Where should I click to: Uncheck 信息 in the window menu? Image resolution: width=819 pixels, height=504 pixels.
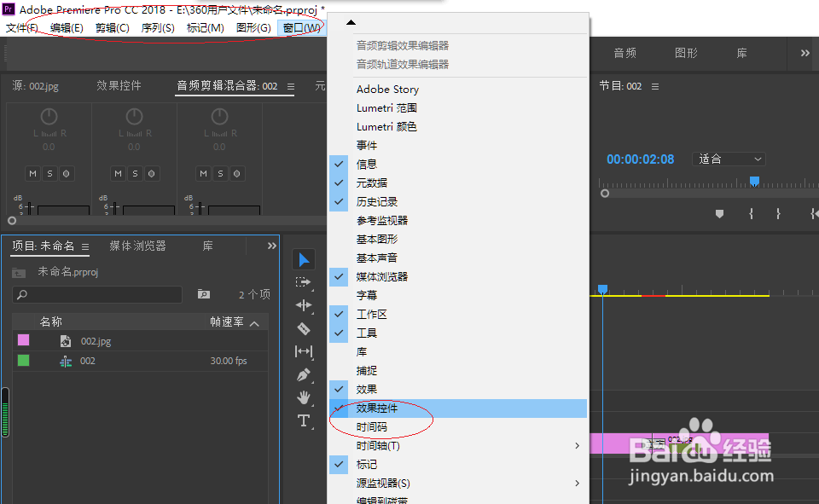458,164
